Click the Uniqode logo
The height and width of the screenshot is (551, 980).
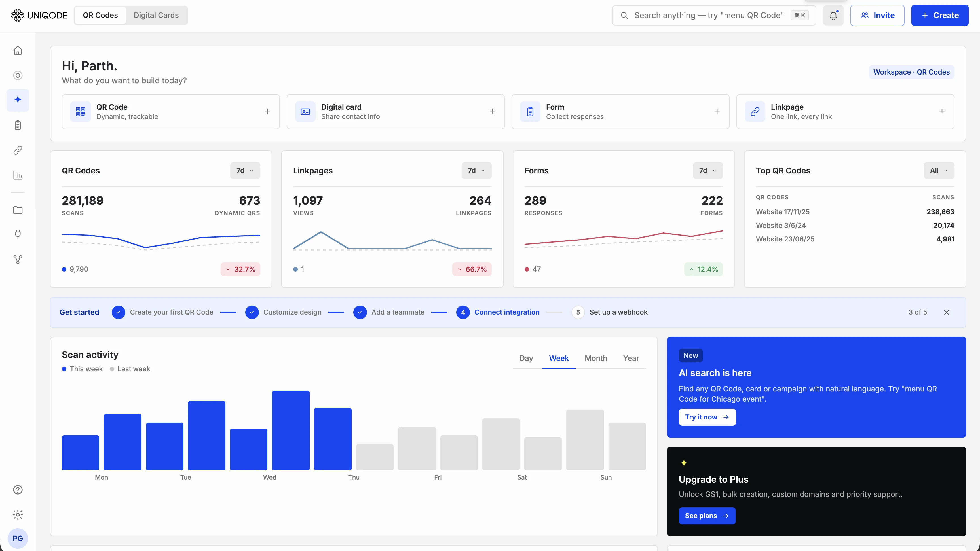point(39,15)
